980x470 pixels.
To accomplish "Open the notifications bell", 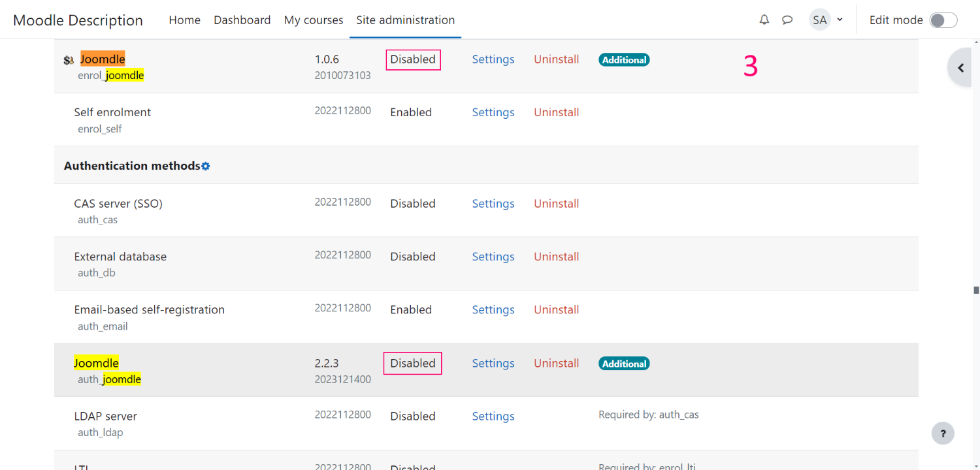I will [764, 20].
